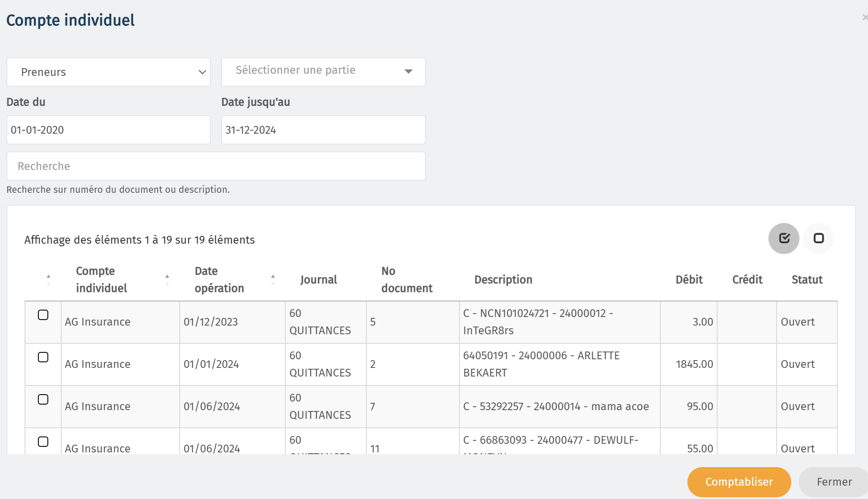The width and height of the screenshot is (868, 499).
Task: Open the Sélectionner une partie dropdown
Action: [x=323, y=72]
